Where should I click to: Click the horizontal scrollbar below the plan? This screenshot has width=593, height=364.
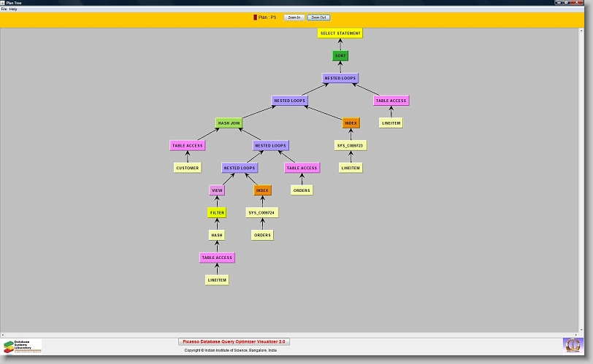tap(292, 335)
